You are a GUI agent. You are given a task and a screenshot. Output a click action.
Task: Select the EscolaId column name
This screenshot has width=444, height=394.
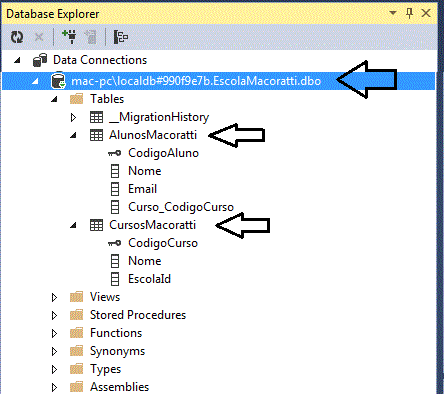click(149, 279)
